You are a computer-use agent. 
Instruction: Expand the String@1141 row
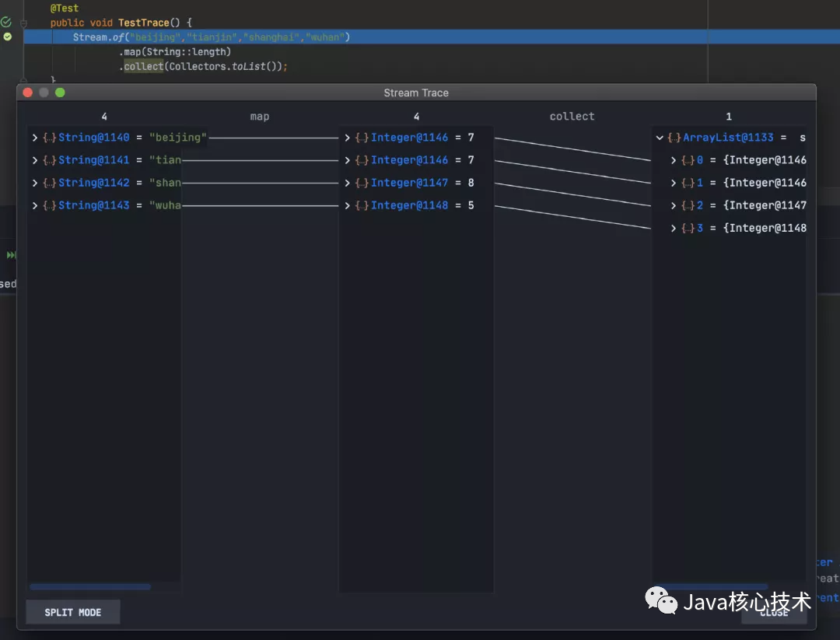(x=35, y=160)
